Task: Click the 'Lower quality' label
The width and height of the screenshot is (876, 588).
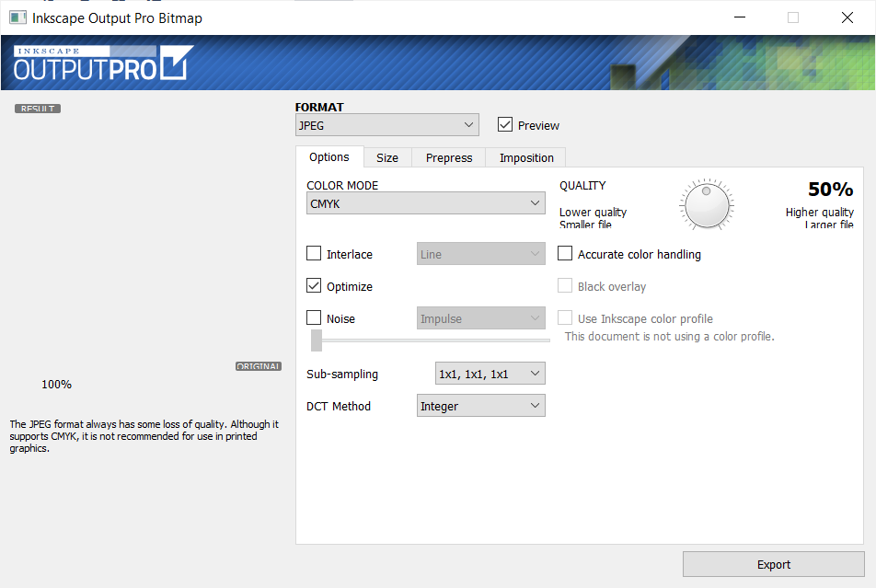Action: point(593,213)
